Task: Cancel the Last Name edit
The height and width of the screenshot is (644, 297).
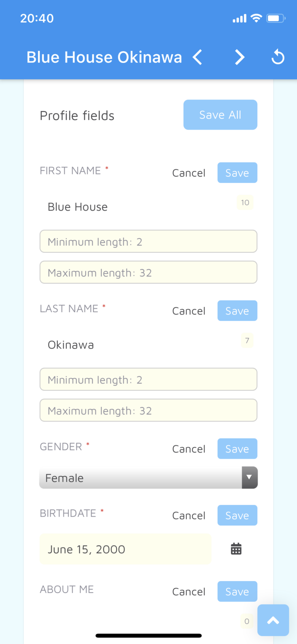Action: pyautogui.click(x=189, y=311)
